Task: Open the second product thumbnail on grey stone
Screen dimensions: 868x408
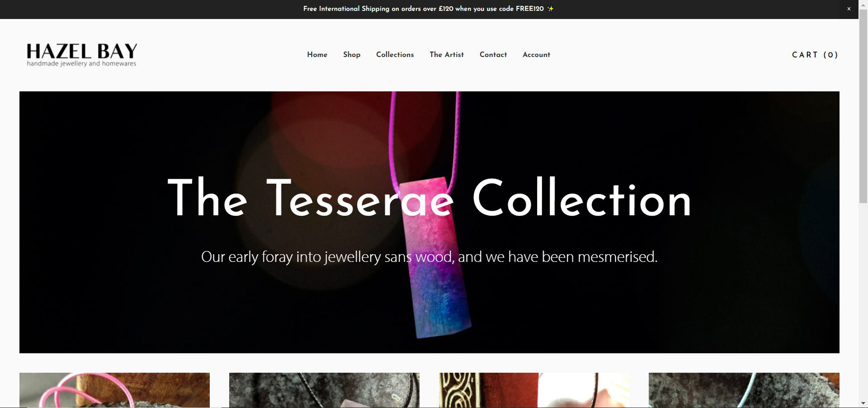Action: 324,390
